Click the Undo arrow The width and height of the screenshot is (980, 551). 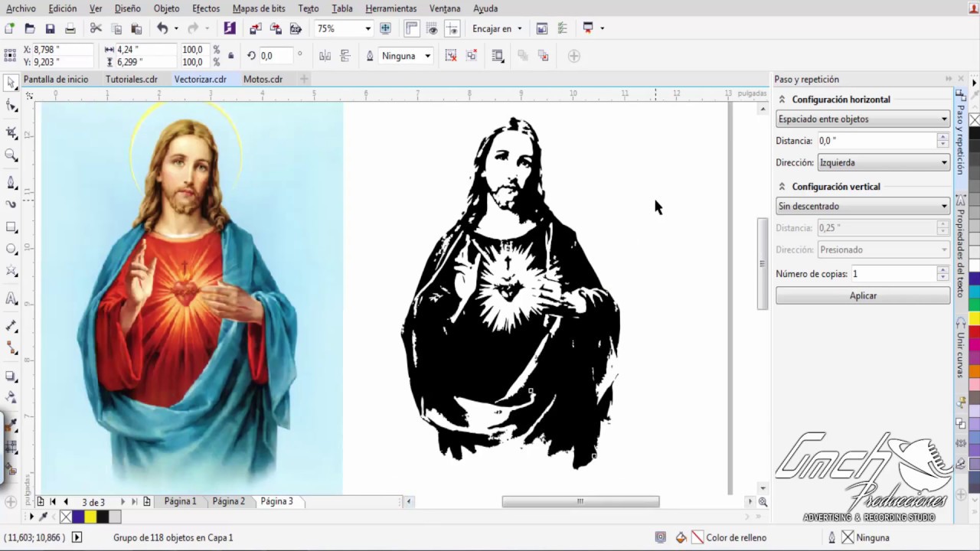tap(162, 28)
